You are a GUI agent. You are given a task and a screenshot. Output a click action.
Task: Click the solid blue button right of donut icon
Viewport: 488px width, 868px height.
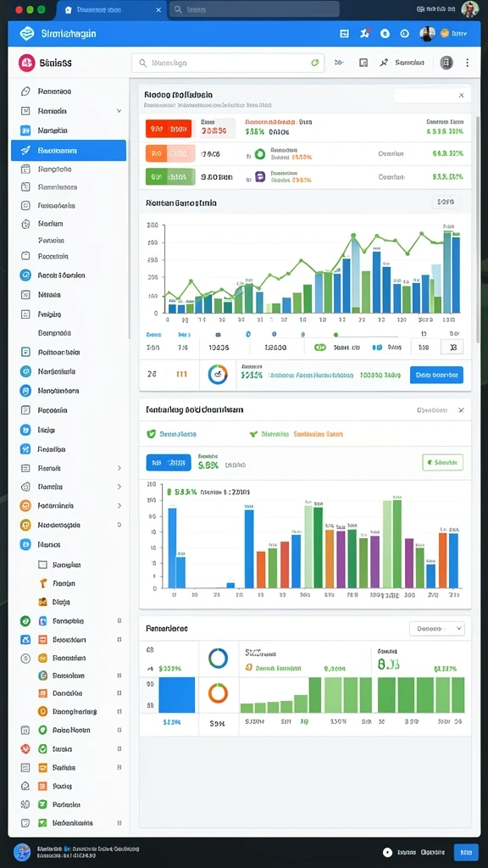(436, 375)
